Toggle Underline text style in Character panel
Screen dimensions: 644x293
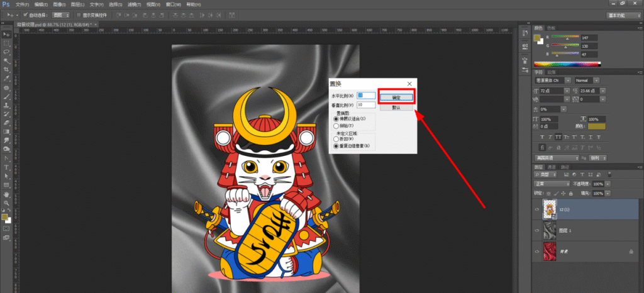tap(591, 136)
